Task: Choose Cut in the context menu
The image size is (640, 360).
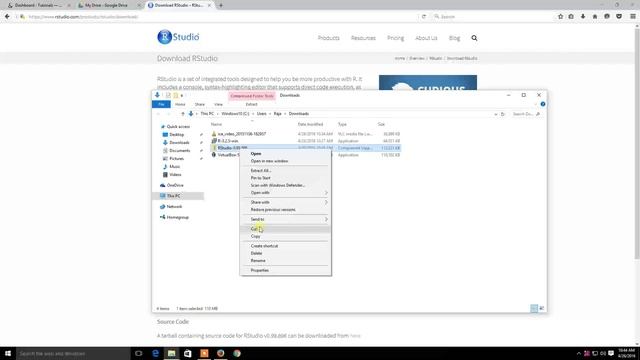Action: point(285,229)
